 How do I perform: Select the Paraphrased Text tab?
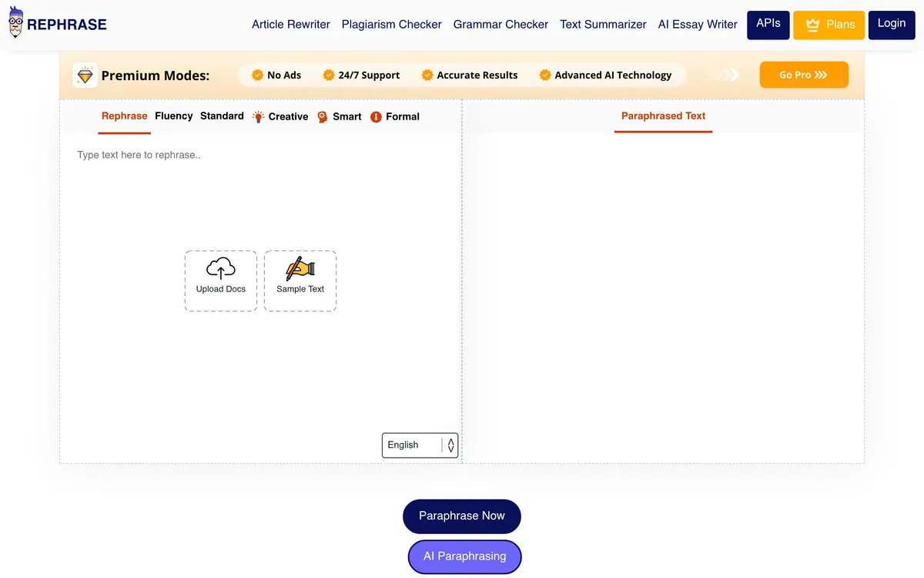point(663,116)
